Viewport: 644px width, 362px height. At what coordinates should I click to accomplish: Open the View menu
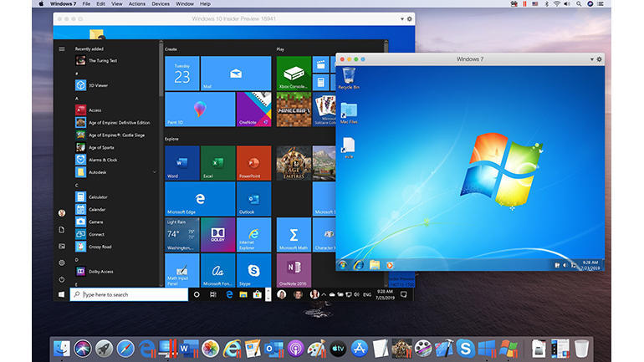[116, 3]
